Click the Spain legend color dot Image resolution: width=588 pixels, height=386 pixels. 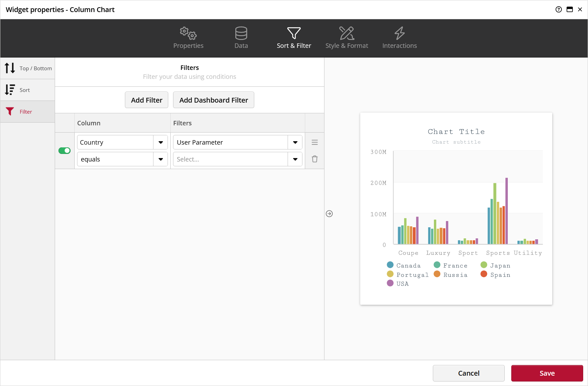point(484,274)
